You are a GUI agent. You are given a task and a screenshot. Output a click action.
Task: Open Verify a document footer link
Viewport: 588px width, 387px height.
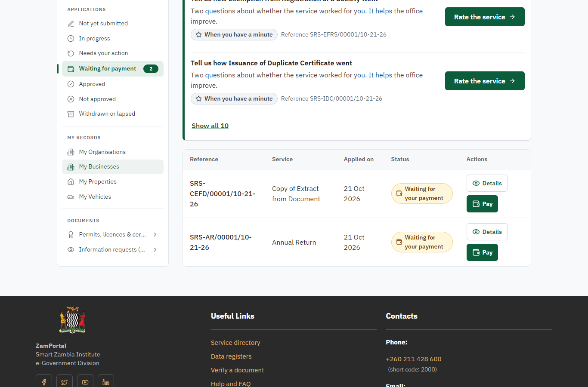(x=237, y=370)
